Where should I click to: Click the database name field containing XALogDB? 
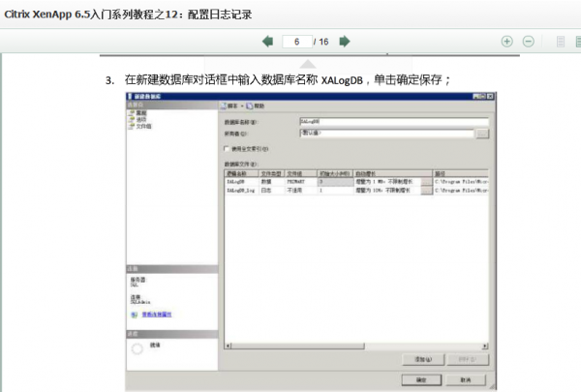click(394, 122)
